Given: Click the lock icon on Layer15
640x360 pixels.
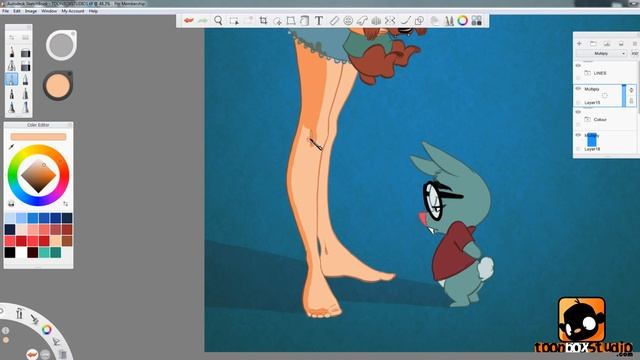Looking at the screenshot, I should (x=631, y=101).
